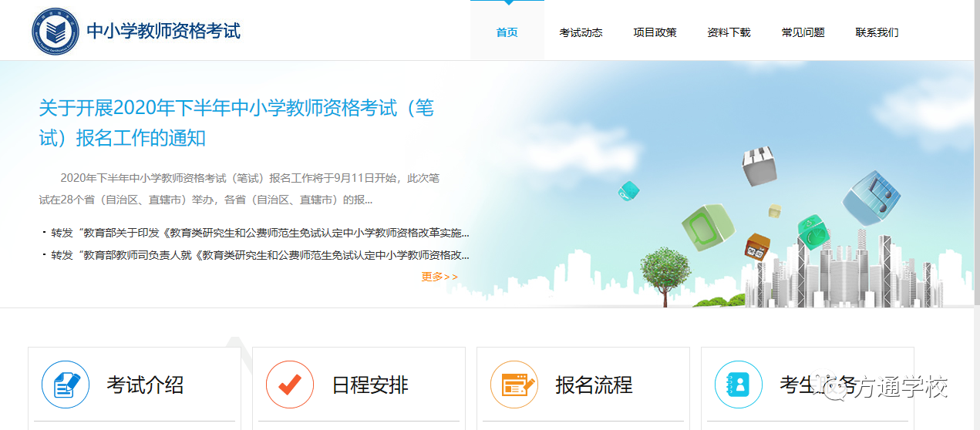Click the 报名流程 card title
The height and width of the screenshot is (430, 980).
coord(594,385)
